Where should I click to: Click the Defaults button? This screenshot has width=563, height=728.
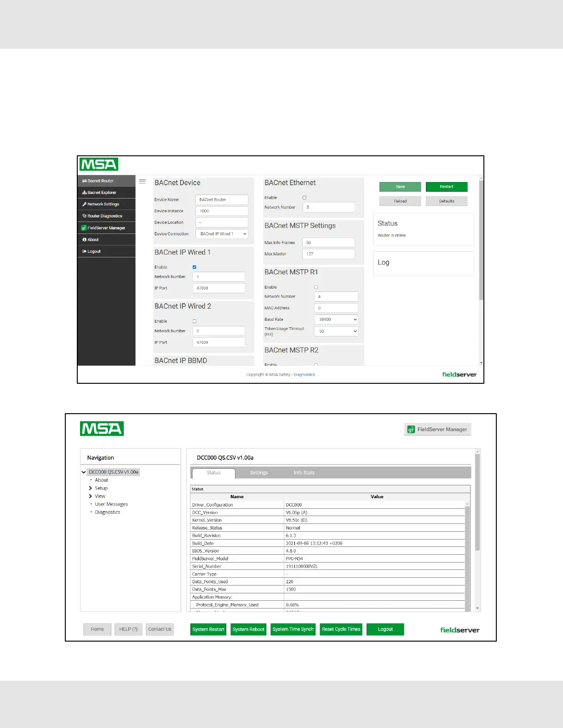[447, 201]
